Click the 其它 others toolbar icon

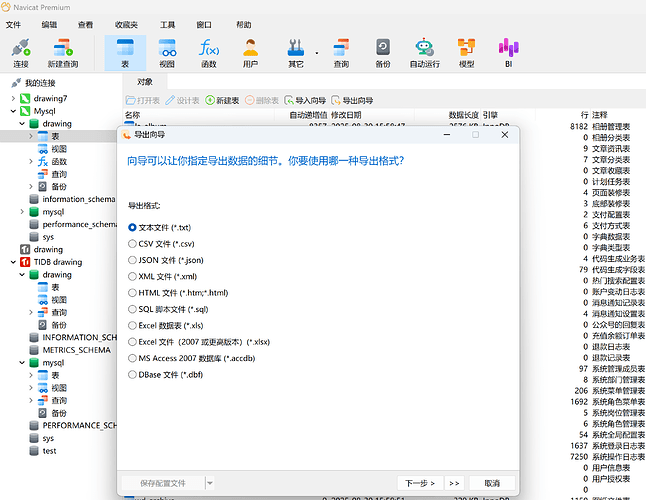tap(296, 53)
